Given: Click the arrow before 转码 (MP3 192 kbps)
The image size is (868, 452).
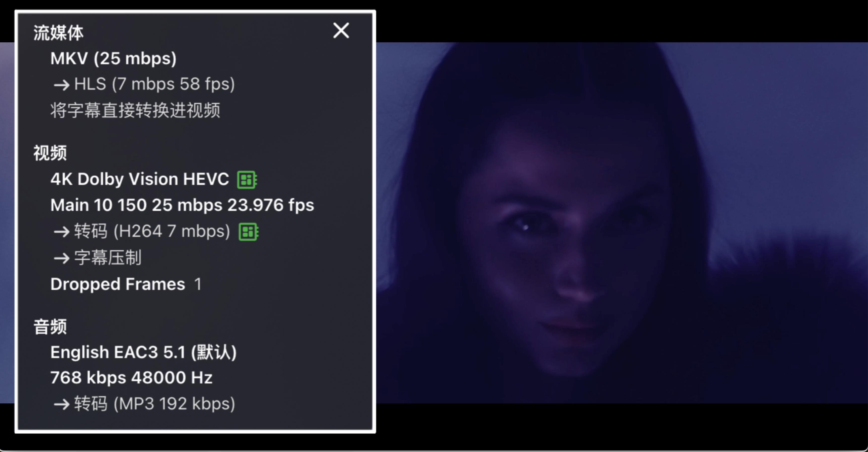Looking at the screenshot, I should [x=62, y=404].
